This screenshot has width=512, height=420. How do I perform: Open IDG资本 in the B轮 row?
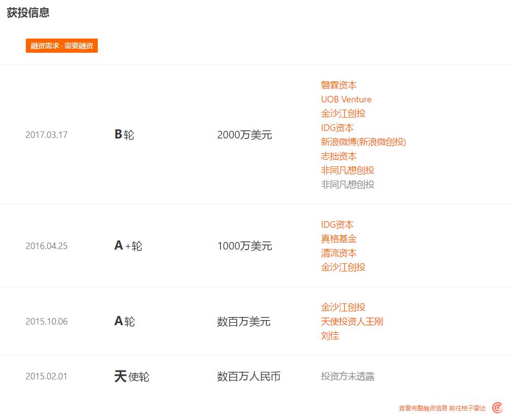point(337,127)
